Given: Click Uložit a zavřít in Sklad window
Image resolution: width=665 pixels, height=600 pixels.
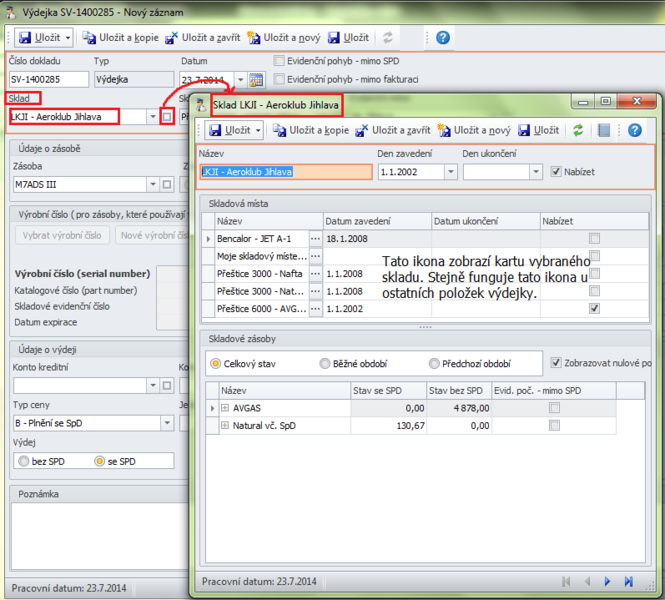Looking at the screenshot, I should [393, 130].
